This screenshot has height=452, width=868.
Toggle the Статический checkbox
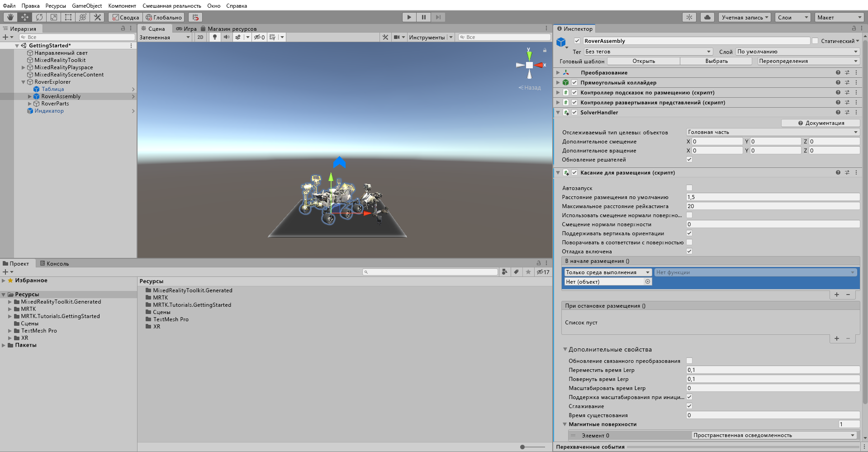pyautogui.click(x=815, y=41)
